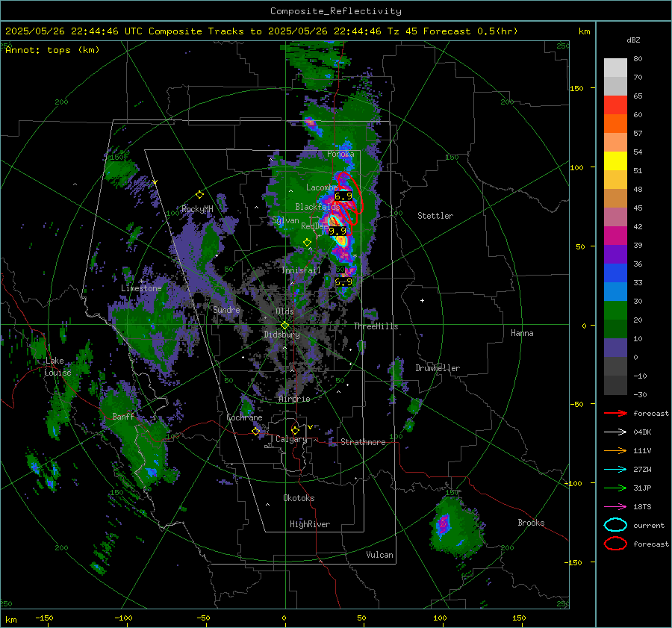Viewport: 672px width, 628px height.
Task: Click the Cochrane city label
Action: tap(244, 417)
